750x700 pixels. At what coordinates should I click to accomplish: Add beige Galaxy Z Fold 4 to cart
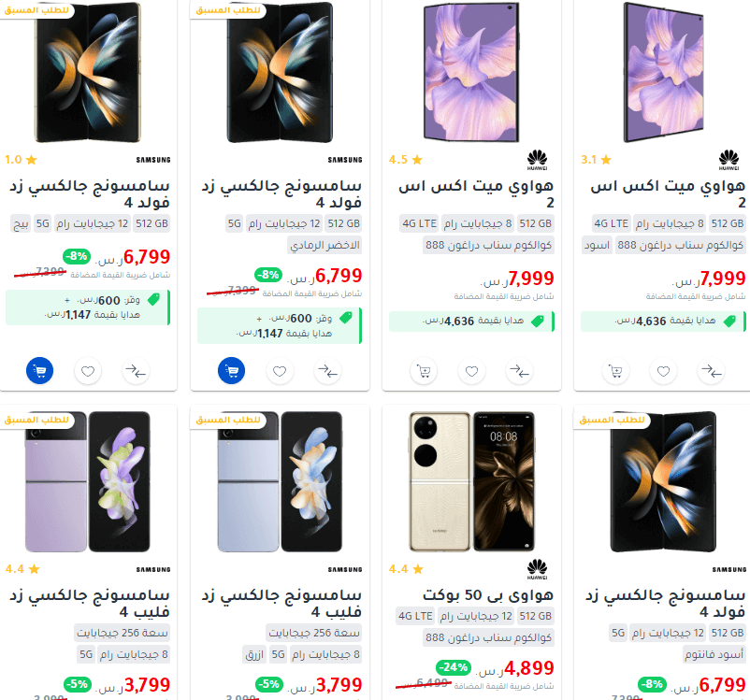39,370
